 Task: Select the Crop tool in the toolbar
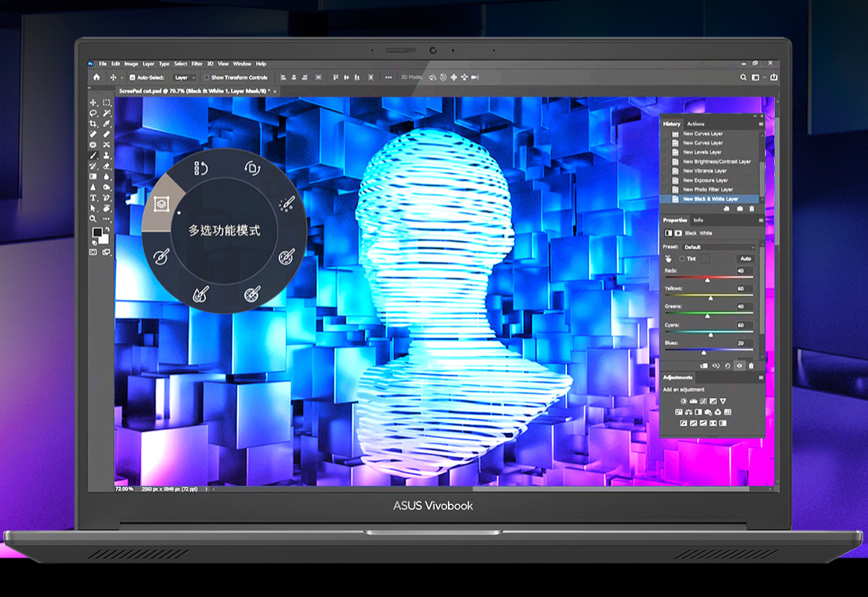(x=93, y=124)
